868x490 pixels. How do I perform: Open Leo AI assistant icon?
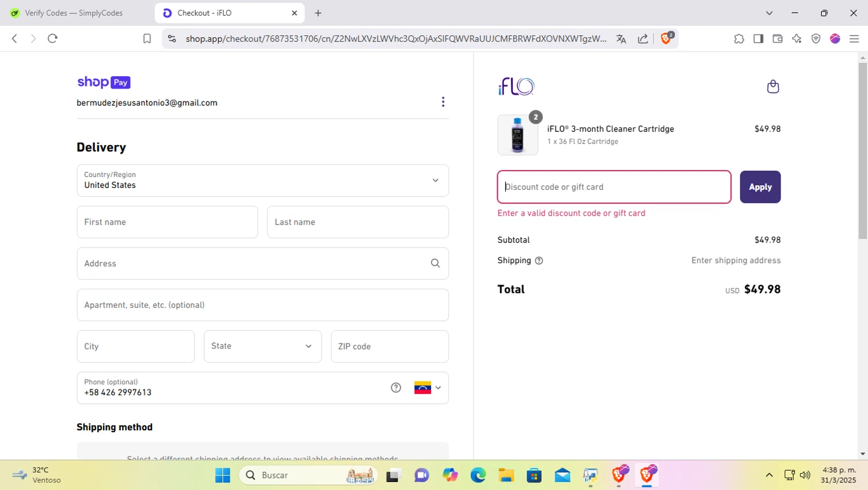pyautogui.click(x=797, y=39)
